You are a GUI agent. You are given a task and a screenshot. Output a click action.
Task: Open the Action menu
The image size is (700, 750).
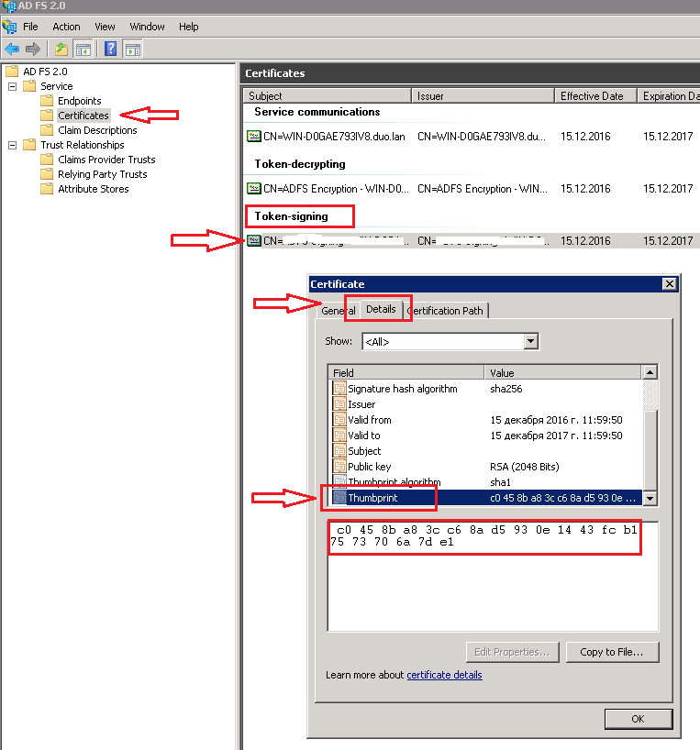[x=66, y=27]
